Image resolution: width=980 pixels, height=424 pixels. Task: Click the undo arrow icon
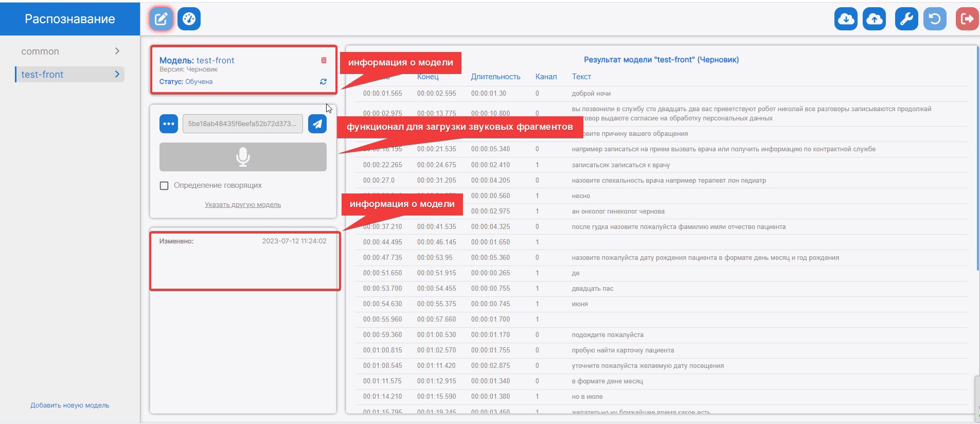935,20
